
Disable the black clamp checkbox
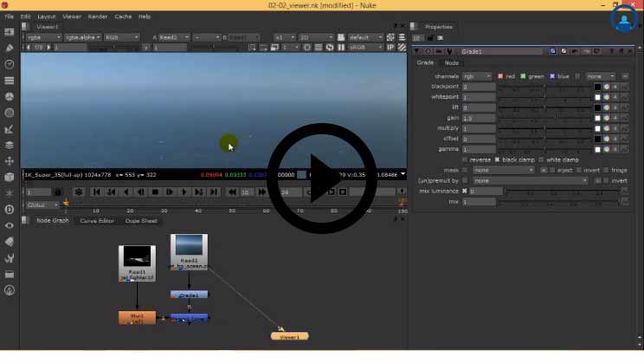(497, 159)
